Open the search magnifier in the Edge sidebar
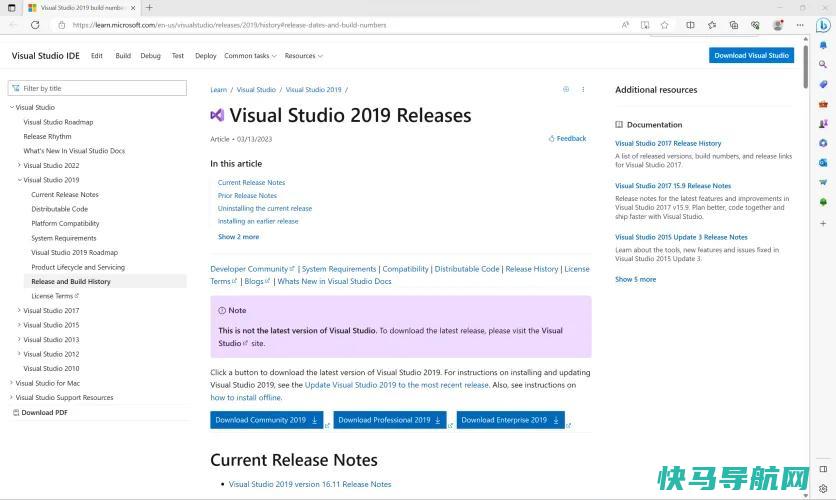This screenshot has width=836, height=500. (x=823, y=64)
